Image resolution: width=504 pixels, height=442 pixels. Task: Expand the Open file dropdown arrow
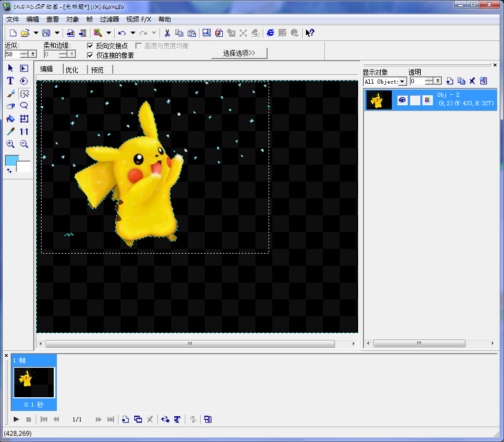pos(36,33)
